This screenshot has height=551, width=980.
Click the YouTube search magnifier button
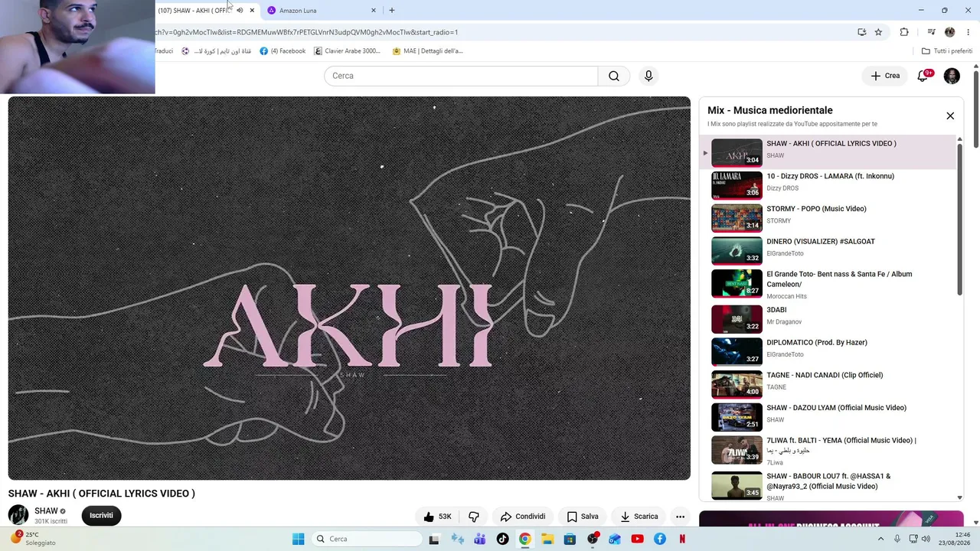(614, 76)
